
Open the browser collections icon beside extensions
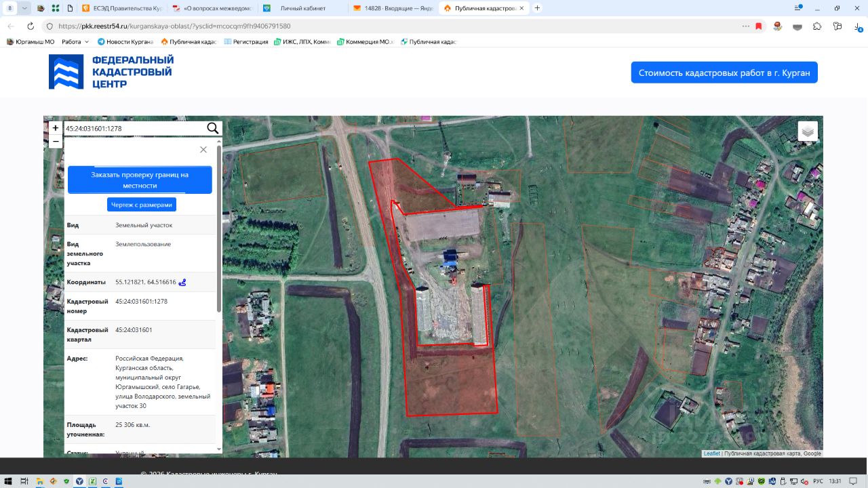pyautogui.click(x=838, y=26)
